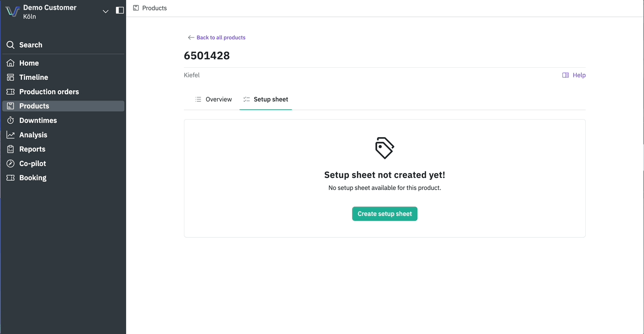
Task: Click the Analysis chart icon
Action: 10,135
